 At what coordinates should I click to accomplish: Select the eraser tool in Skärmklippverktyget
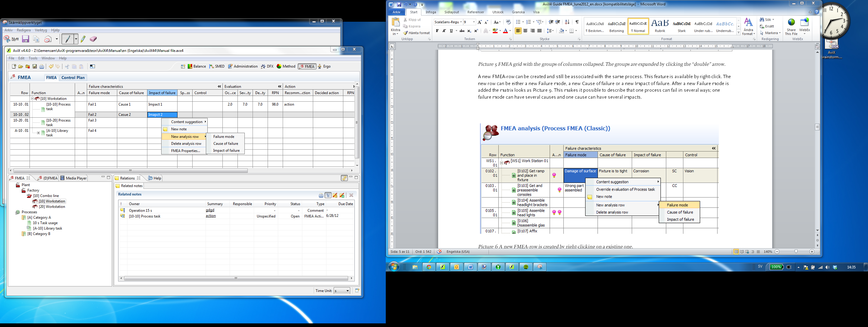pos(93,39)
